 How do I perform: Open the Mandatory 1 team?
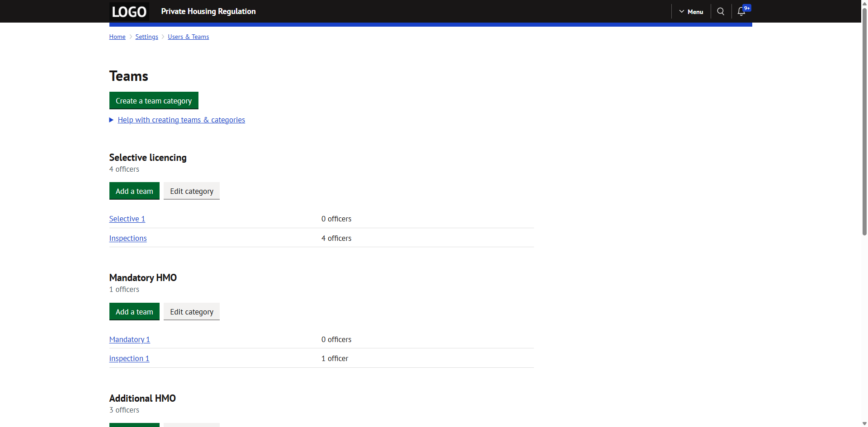[x=129, y=339]
